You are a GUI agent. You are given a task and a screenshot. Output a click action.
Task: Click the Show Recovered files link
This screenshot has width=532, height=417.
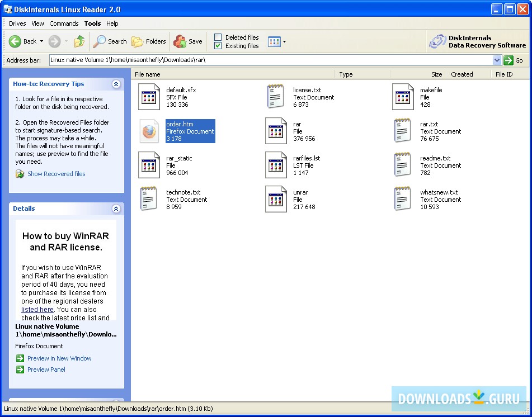click(x=56, y=174)
